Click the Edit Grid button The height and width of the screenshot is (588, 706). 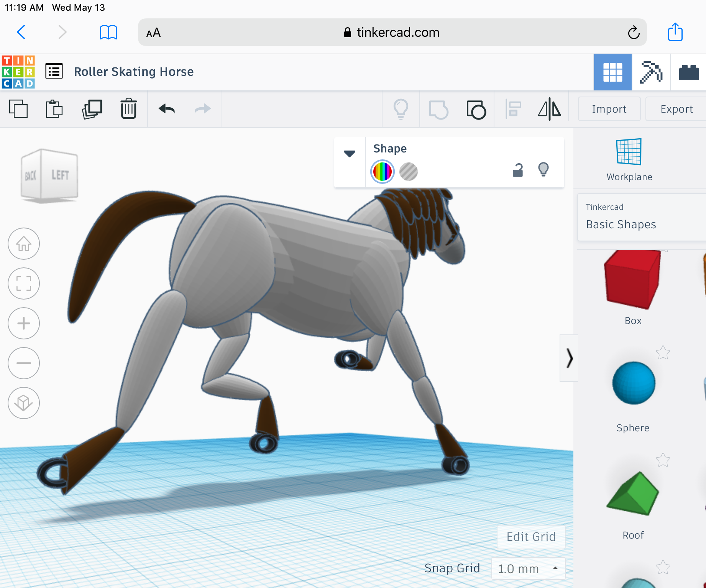(x=531, y=537)
